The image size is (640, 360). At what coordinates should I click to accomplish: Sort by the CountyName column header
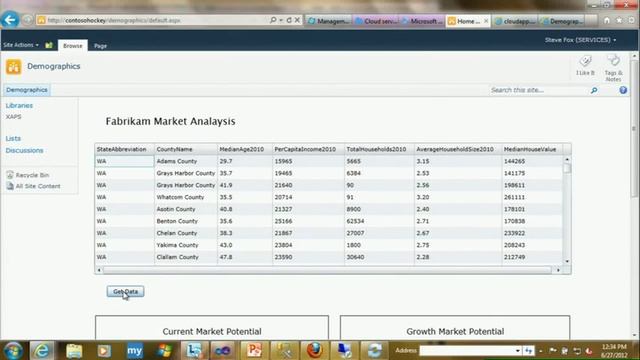click(x=186, y=149)
